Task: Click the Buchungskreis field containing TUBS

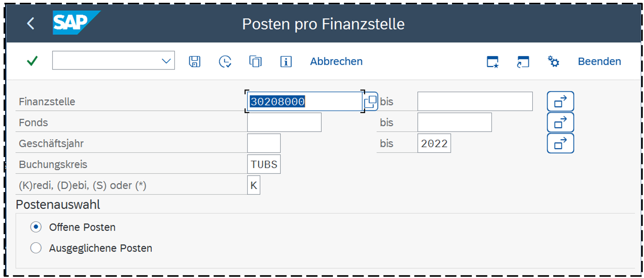Action: coord(264,164)
